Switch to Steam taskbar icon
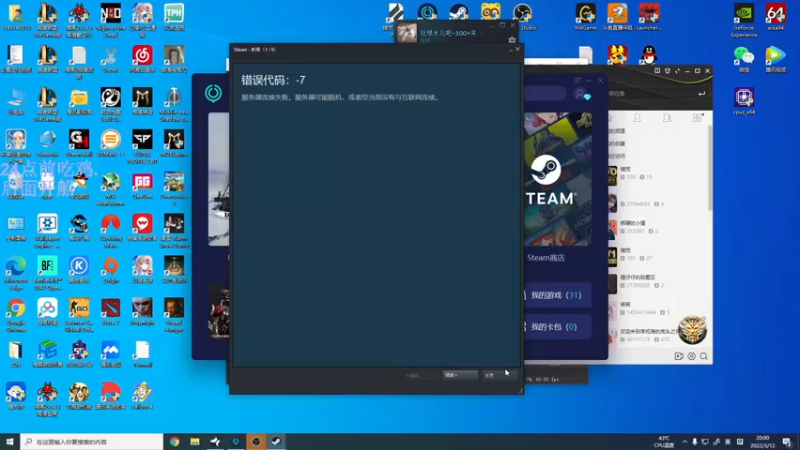This screenshot has height=450, width=800. 276,441
